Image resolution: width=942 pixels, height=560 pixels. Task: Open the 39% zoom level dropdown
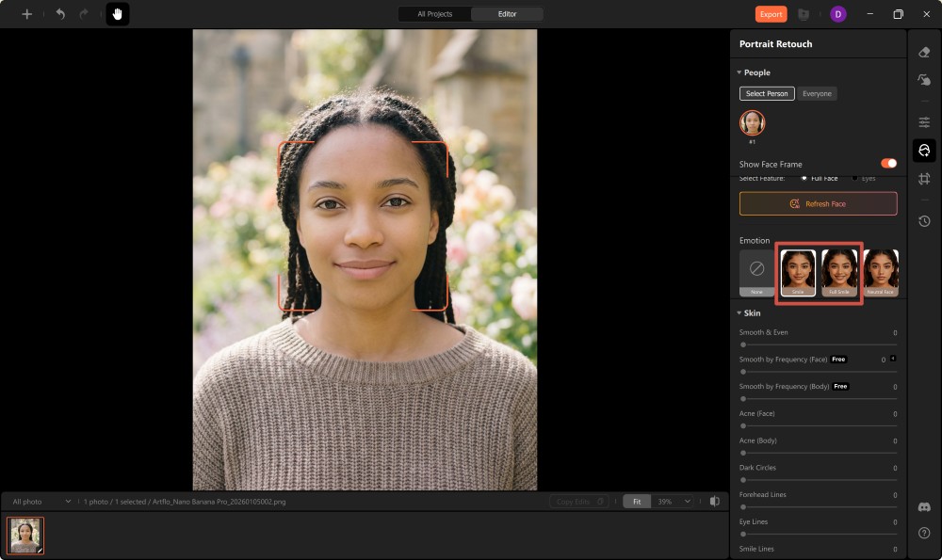click(673, 502)
